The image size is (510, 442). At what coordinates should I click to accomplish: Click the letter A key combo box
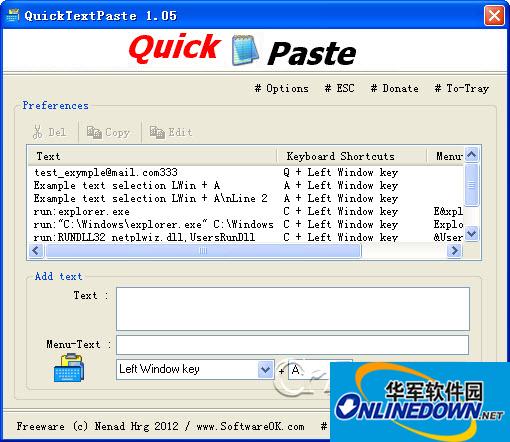(x=309, y=369)
